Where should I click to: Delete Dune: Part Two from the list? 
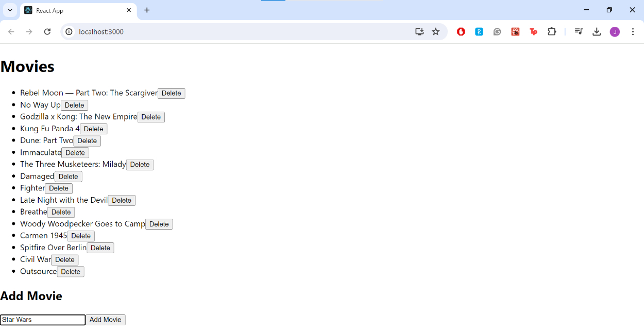tap(87, 141)
